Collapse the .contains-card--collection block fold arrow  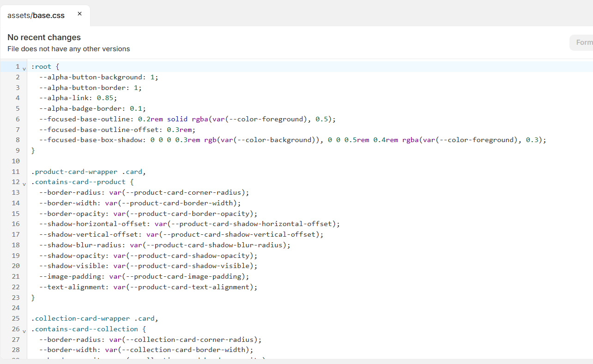click(24, 331)
